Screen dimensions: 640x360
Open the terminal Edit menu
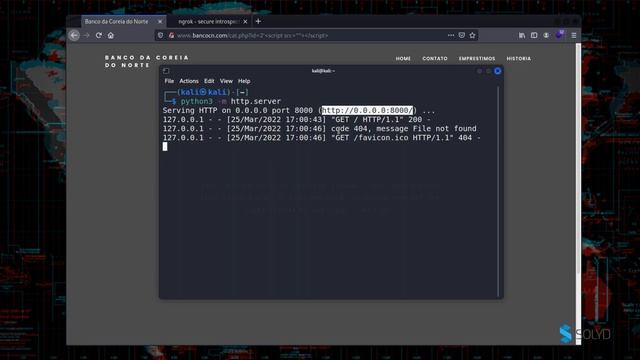(x=209, y=81)
